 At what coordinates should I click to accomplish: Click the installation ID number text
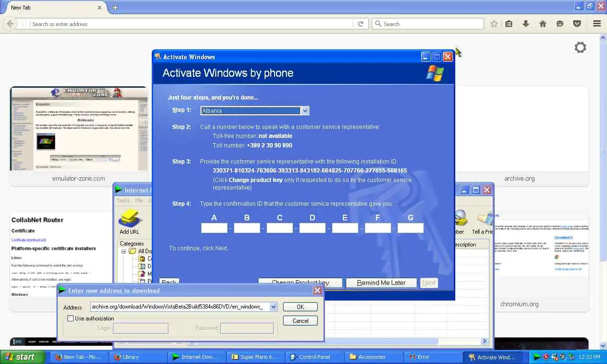pyautogui.click(x=310, y=171)
